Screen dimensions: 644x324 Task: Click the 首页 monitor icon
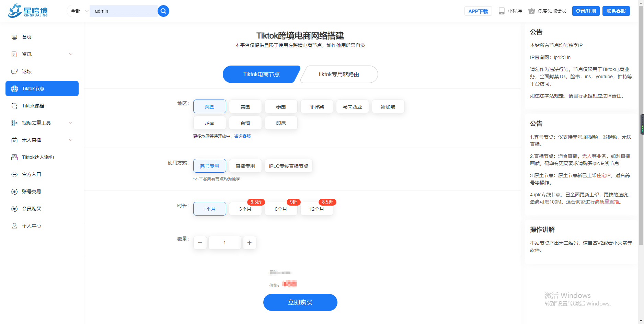click(x=14, y=37)
